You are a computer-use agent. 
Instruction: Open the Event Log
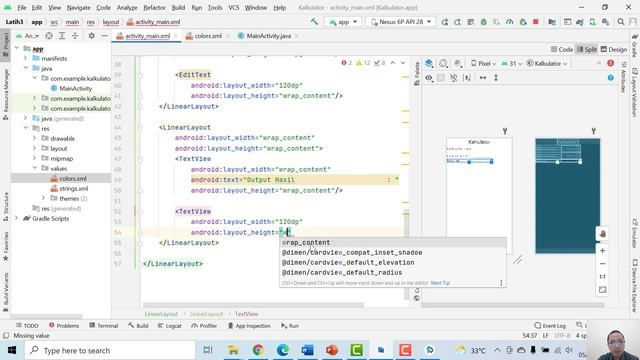tap(550, 325)
